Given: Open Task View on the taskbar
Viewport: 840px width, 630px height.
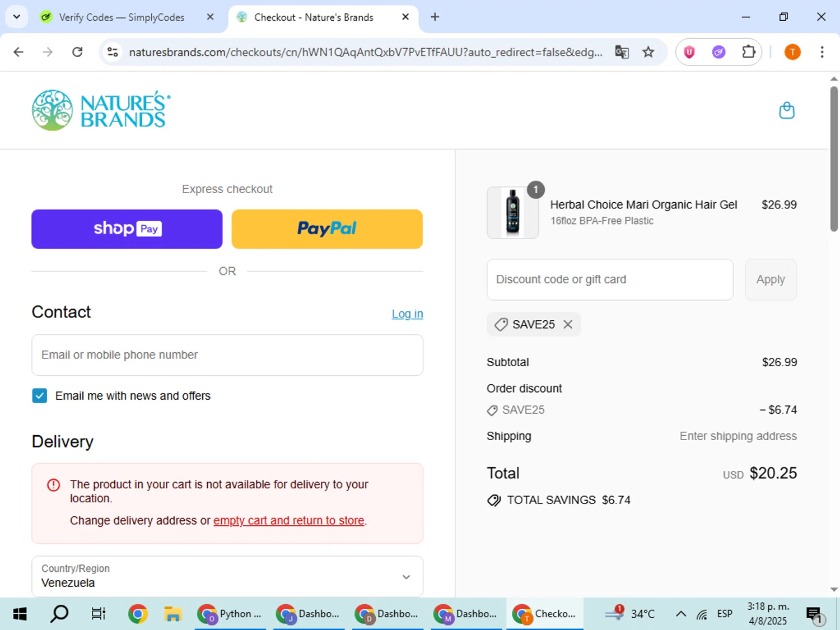Looking at the screenshot, I should click(99, 614).
